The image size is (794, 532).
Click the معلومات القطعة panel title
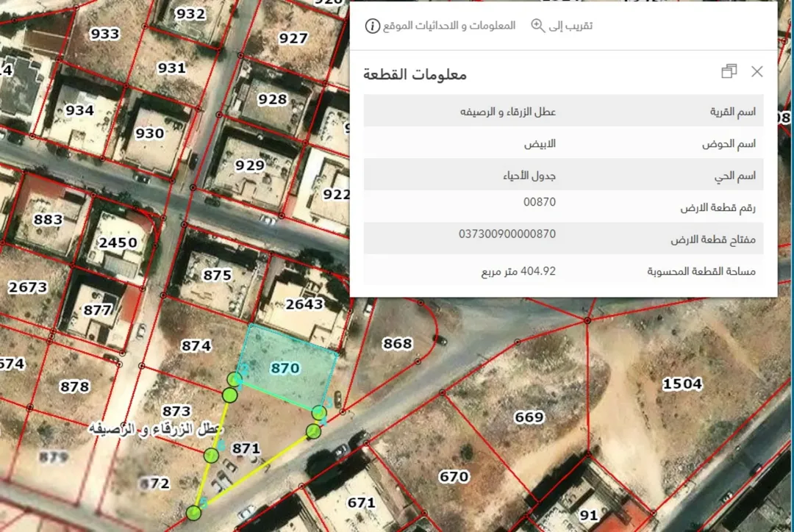coord(415,74)
